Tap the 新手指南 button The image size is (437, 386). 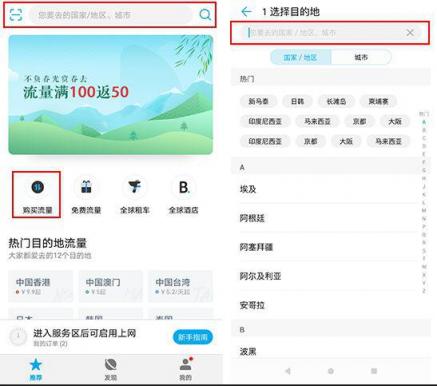[x=193, y=337]
